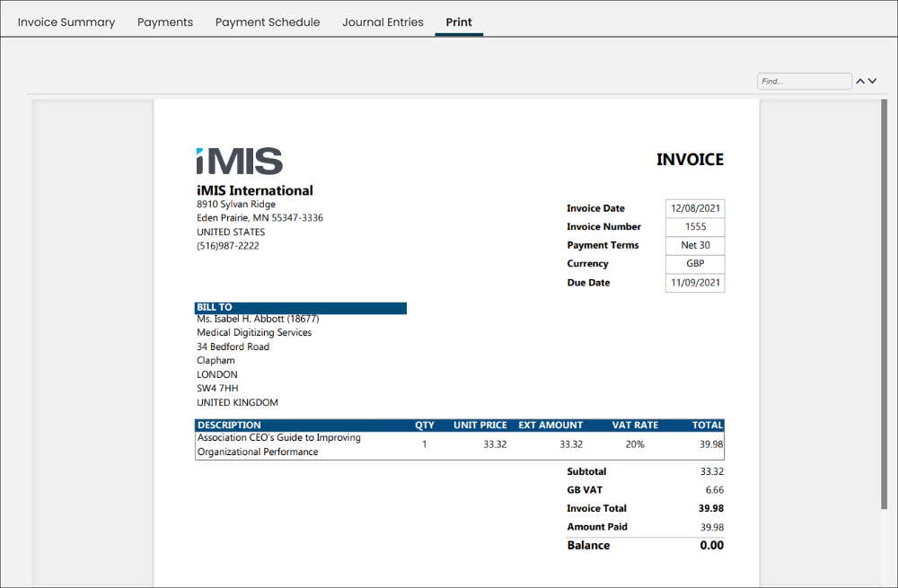Viewport: 898px width, 588px height.
Task: Jump to previous find result arrow
Action: [x=860, y=82]
